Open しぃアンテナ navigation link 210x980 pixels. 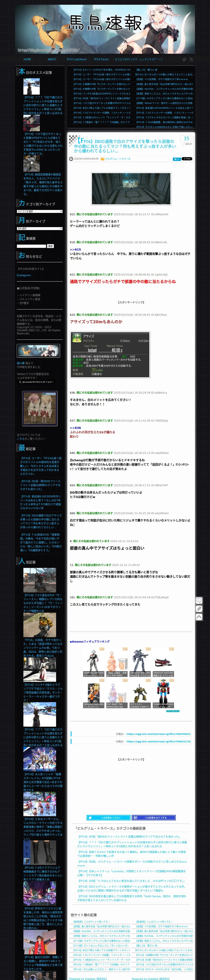click(x=151, y=59)
